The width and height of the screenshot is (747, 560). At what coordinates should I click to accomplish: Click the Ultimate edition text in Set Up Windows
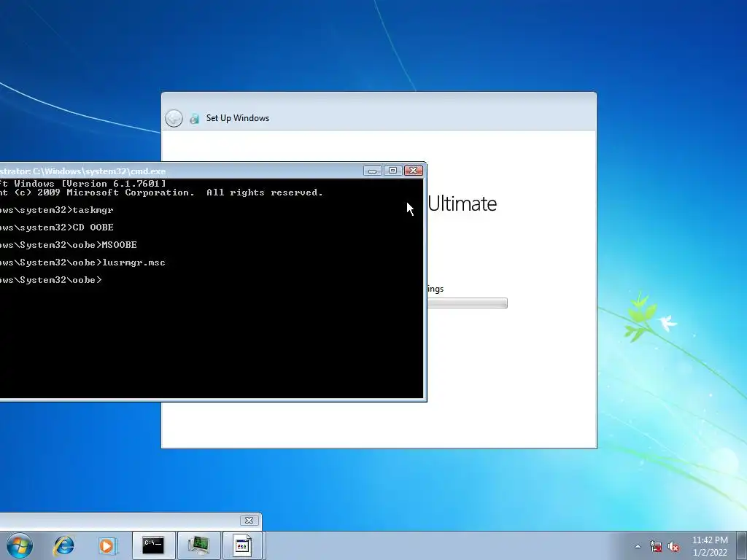pyautogui.click(x=462, y=204)
